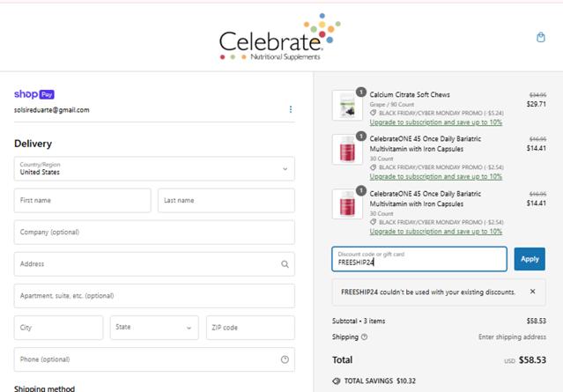Focus the City field
Image resolution: width=563 pixels, height=392 pixels.
pos(58,328)
